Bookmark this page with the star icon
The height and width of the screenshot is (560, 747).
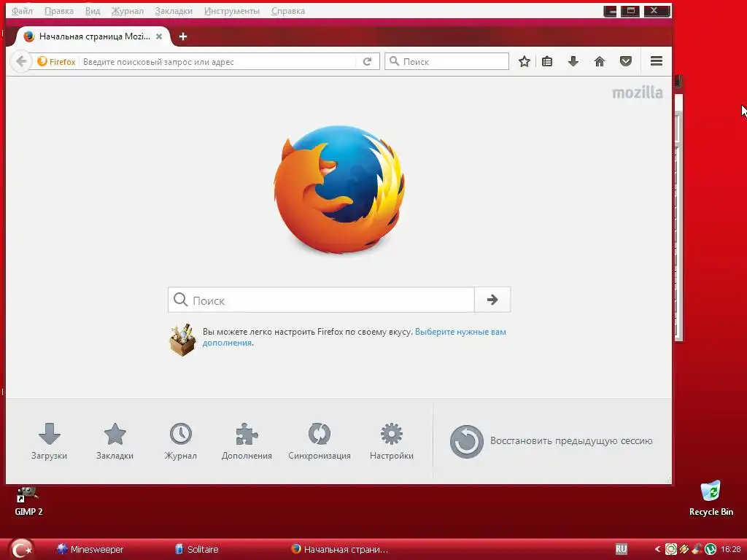tap(524, 61)
